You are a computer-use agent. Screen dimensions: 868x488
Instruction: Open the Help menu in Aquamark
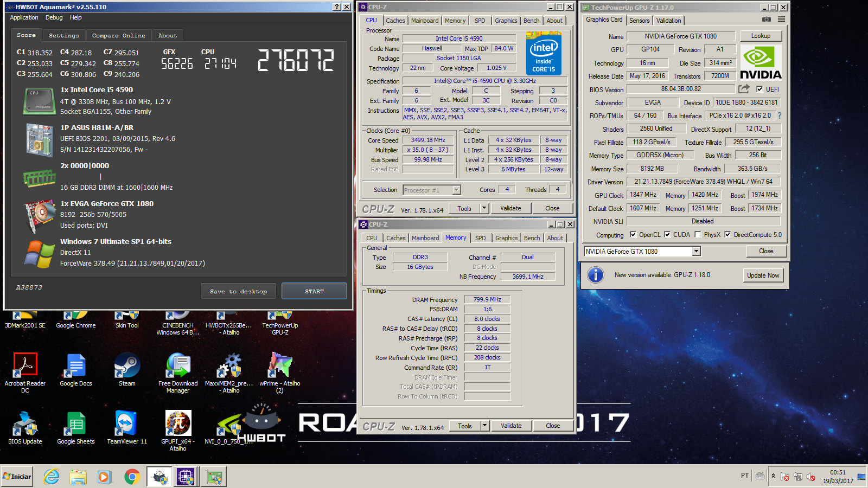coord(76,17)
